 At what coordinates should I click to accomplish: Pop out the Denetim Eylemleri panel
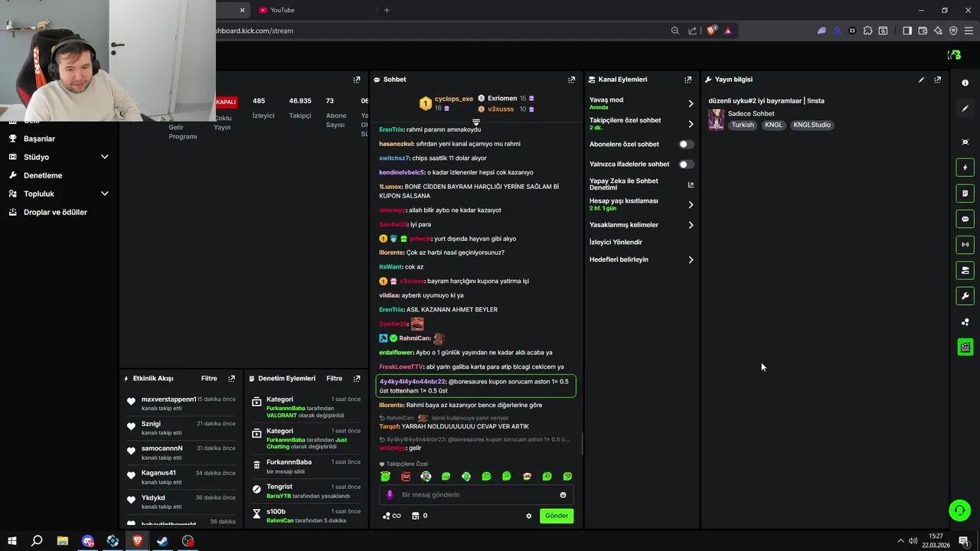click(x=356, y=378)
